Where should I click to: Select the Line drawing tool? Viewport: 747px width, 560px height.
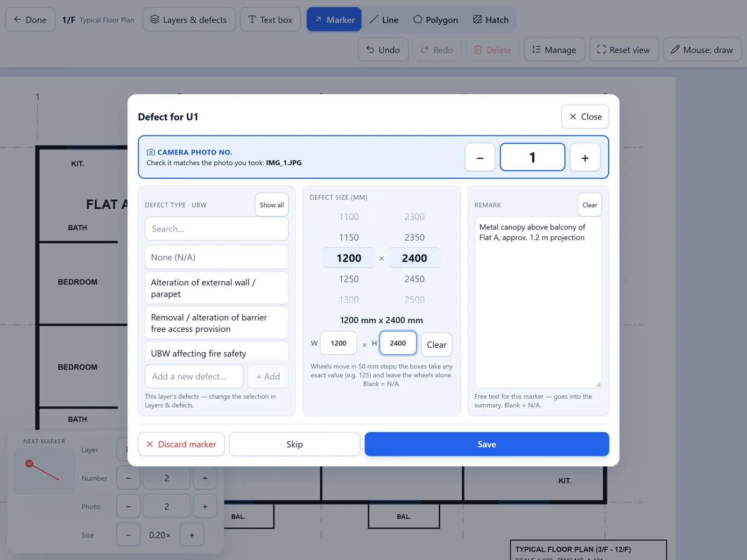click(x=384, y=20)
